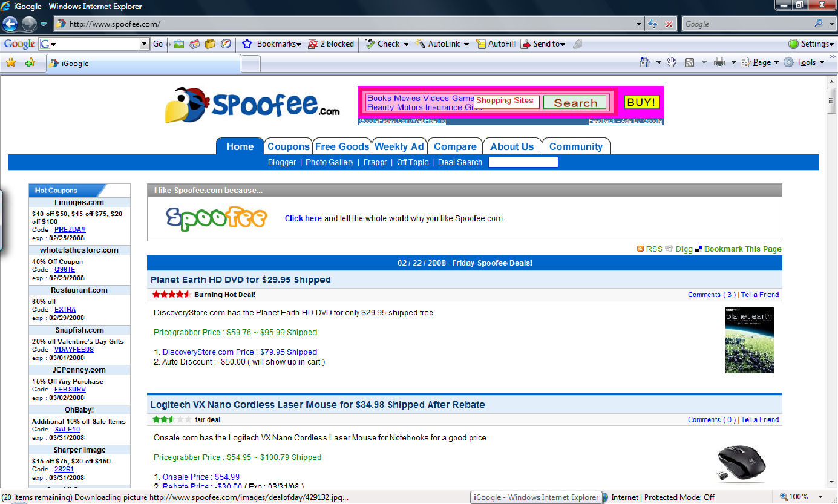Click the RSS feeds icon in command bar
This screenshot has width=838, height=504.
coord(689,62)
